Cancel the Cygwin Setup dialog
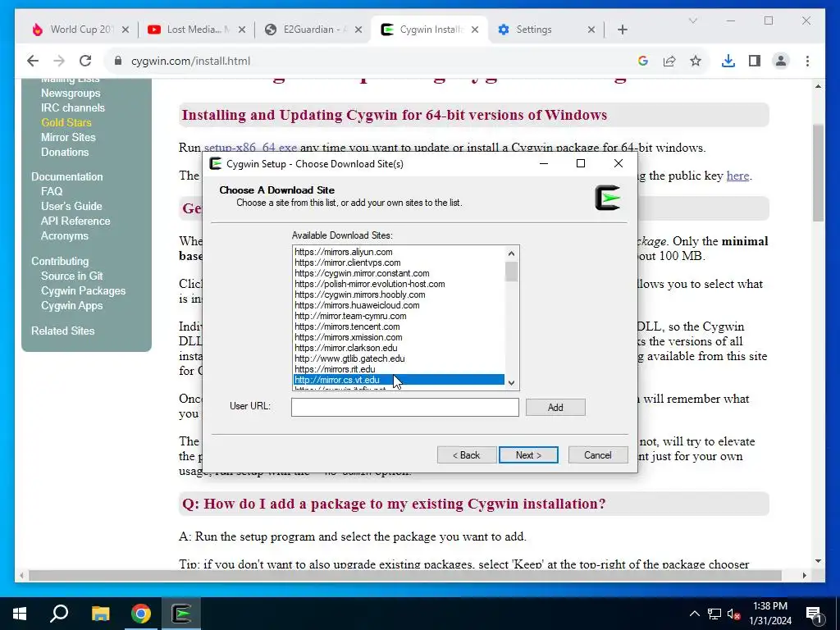The height and width of the screenshot is (630, 840). tap(598, 454)
